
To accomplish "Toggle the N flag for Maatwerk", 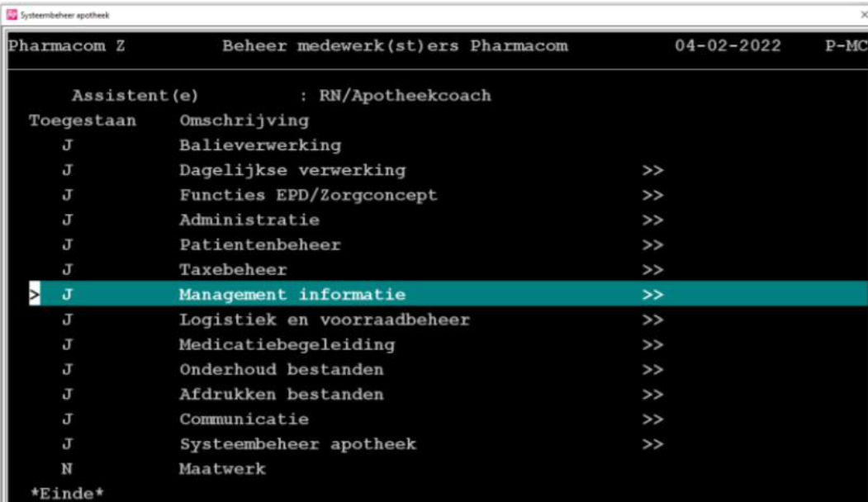I will click(x=67, y=469).
